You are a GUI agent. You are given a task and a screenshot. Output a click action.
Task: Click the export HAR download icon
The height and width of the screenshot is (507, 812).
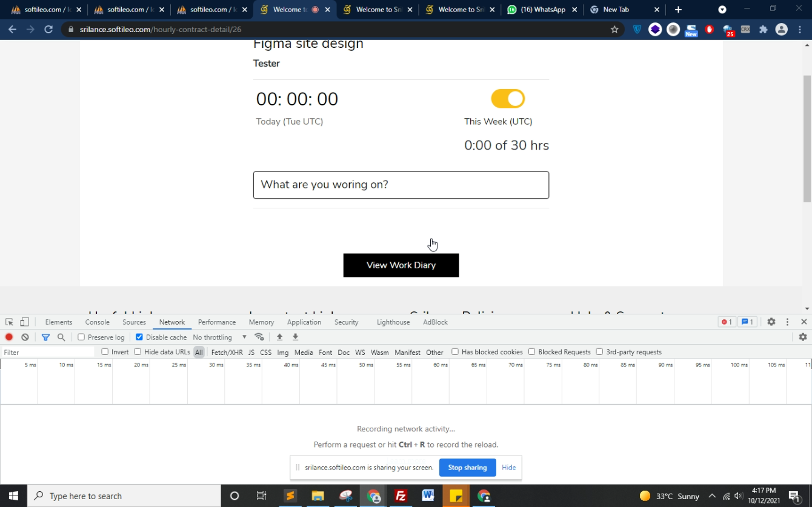pyautogui.click(x=296, y=337)
